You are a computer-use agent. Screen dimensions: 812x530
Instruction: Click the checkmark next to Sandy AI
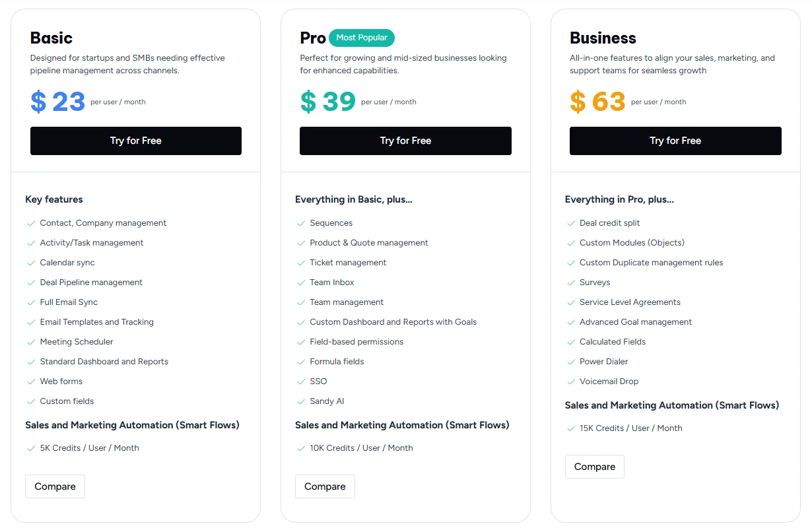[x=301, y=401]
